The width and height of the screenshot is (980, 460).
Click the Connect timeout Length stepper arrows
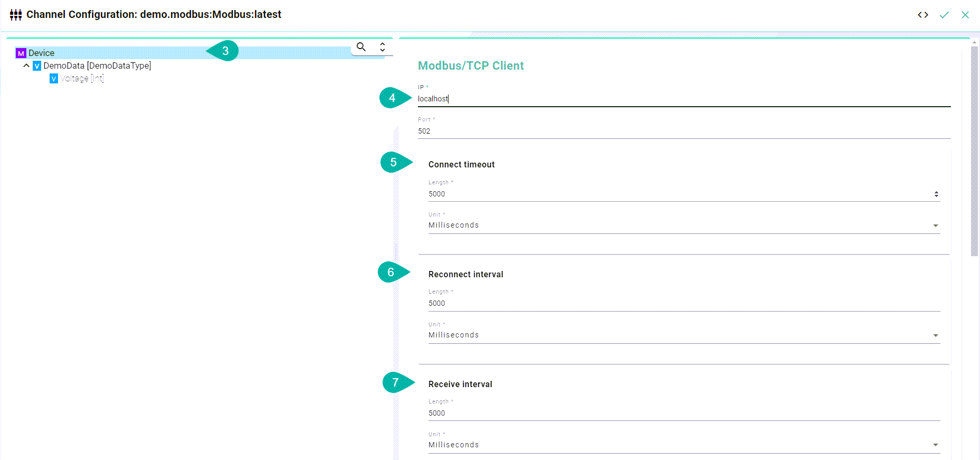pos(936,194)
